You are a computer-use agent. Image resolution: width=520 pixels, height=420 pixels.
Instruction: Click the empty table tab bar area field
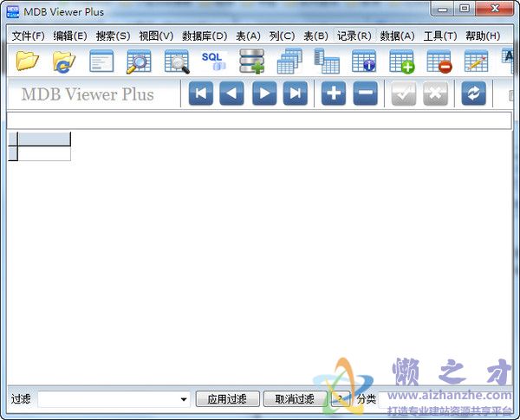pyautogui.click(x=259, y=120)
